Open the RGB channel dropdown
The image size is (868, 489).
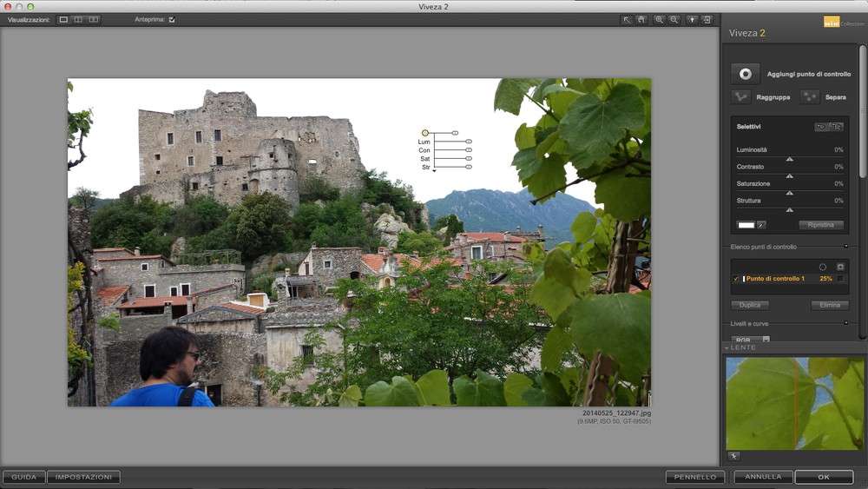click(x=750, y=340)
